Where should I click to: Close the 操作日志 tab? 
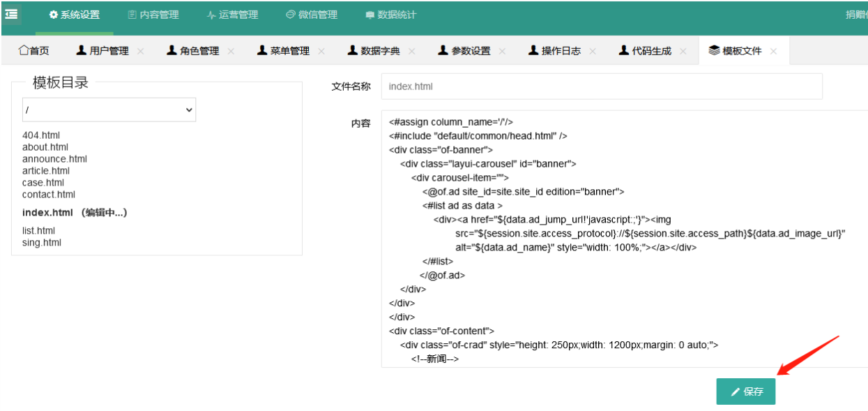pyautogui.click(x=593, y=51)
